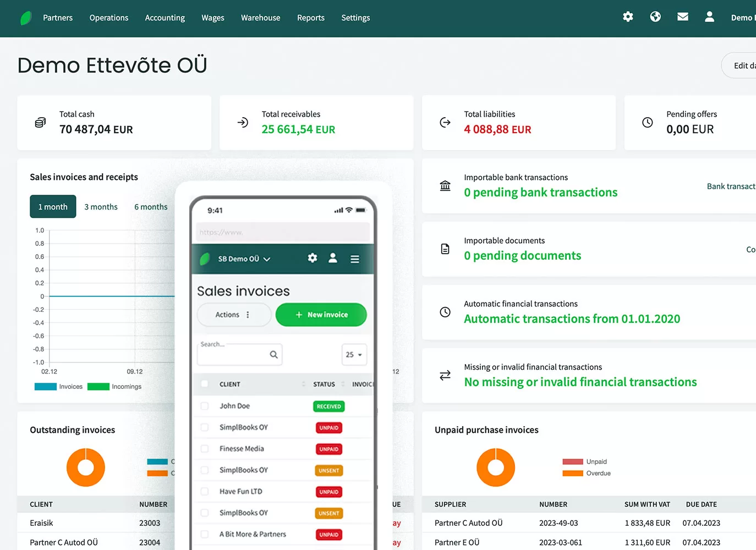Open the 25 rows-per-page dropdown

354,355
